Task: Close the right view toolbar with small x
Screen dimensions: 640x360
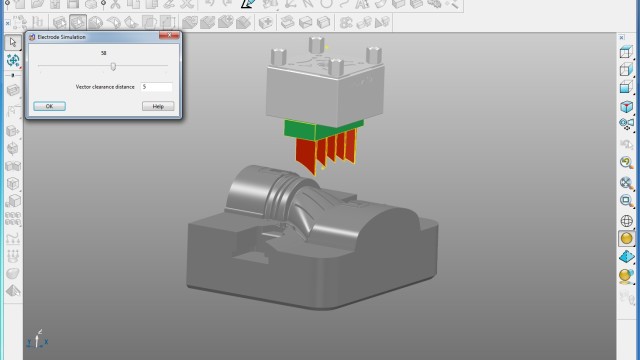Action: click(x=622, y=38)
